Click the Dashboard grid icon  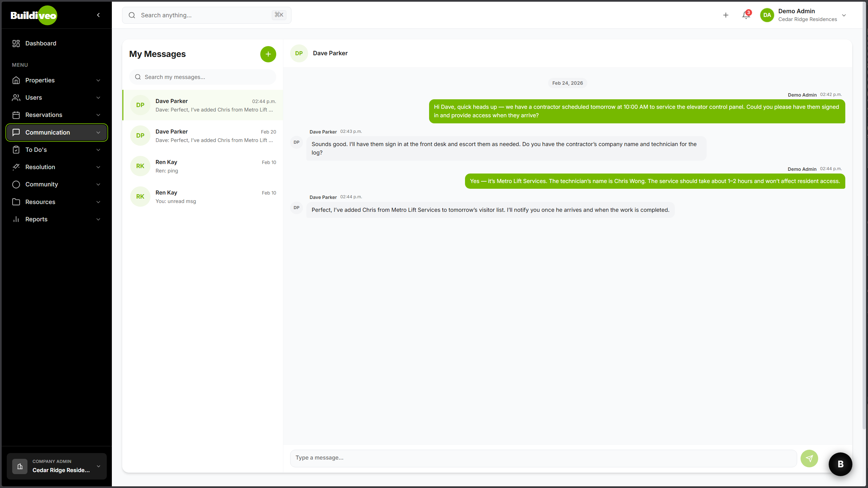(x=16, y=43)
